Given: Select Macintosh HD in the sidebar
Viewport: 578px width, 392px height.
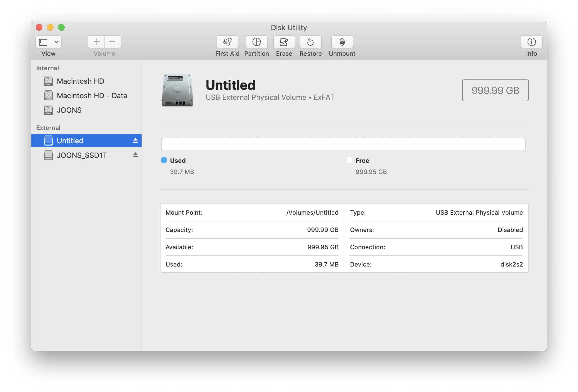Looking at the screenshot, I should [80, 81].
